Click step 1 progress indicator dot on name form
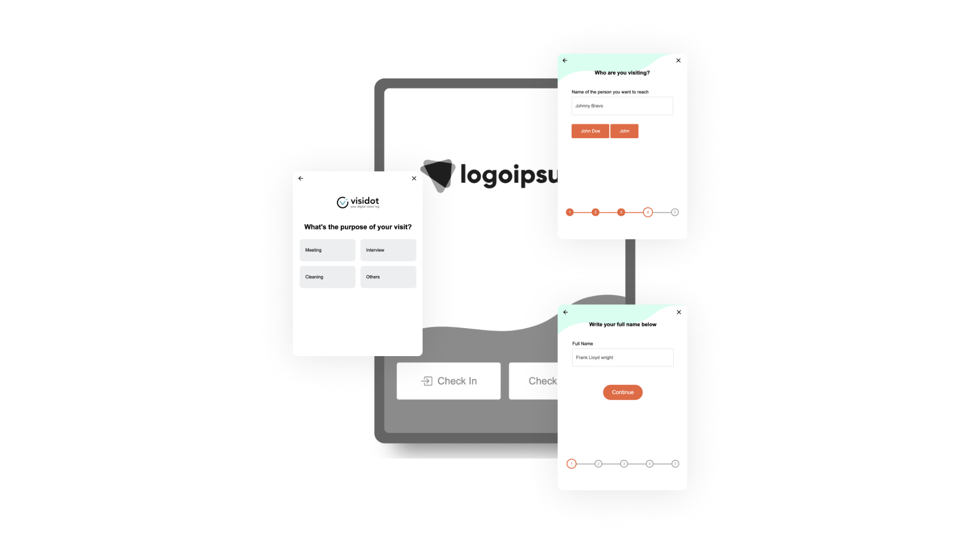The width and height of the screenshot is (980, 551). [x=571, y=464]
